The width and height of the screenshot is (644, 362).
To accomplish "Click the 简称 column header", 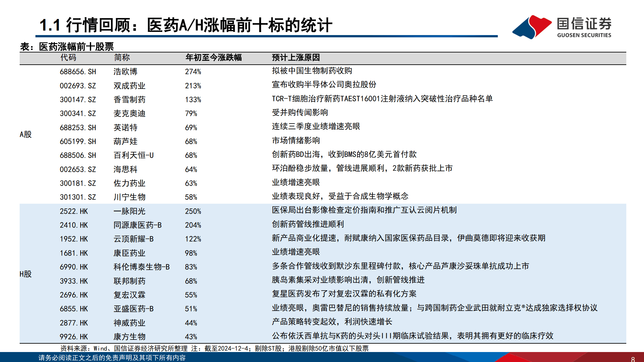I will click(x=122, y=58).
